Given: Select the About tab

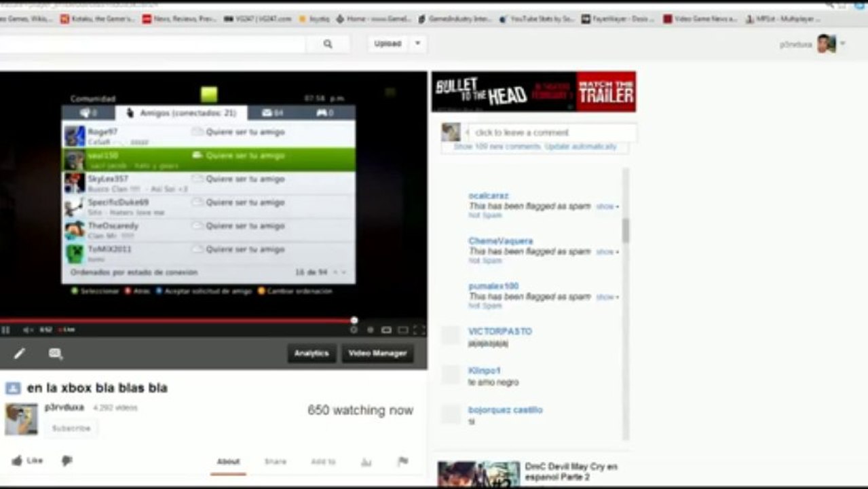Looking at the screenshot, I should coord(228,462).
